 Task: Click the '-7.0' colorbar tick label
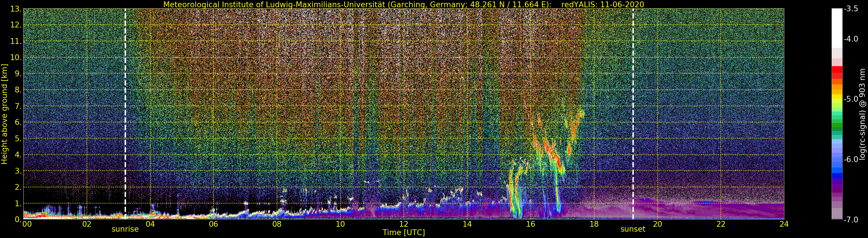coord(851,220)
